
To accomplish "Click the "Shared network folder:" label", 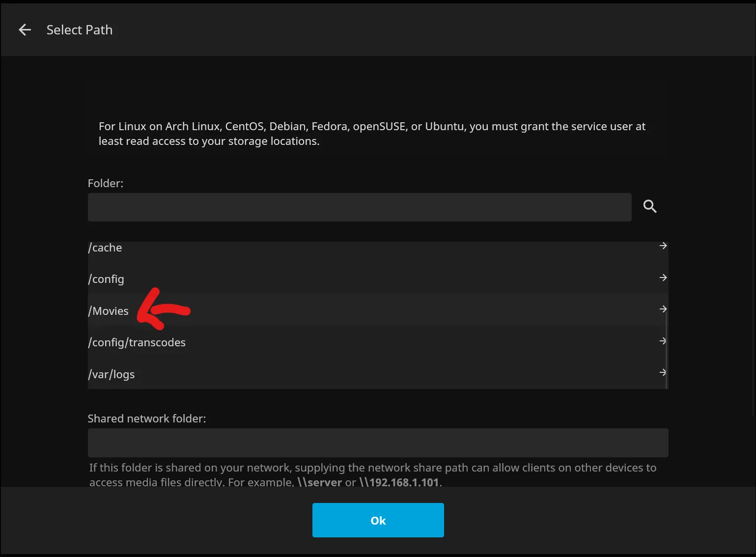I will coord(147,418).
